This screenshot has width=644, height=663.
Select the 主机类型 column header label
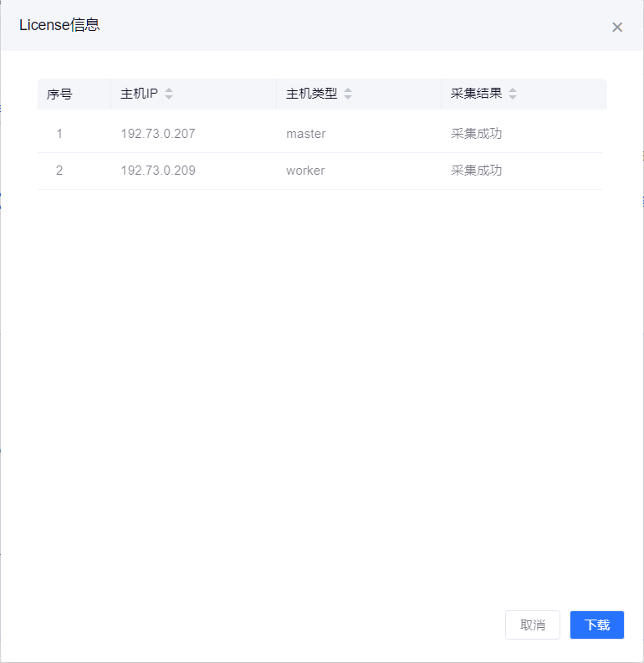click(311, 94)
